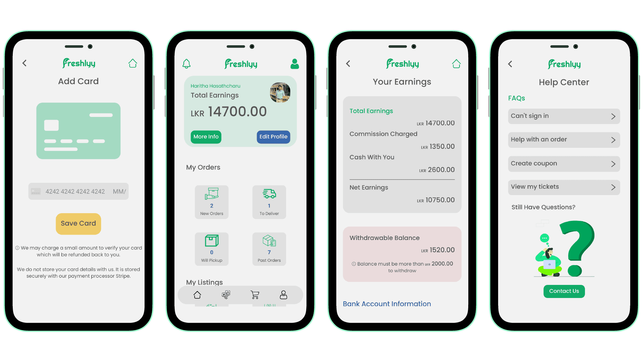Tap the home icon on Add Card screen

coord(133,63)
